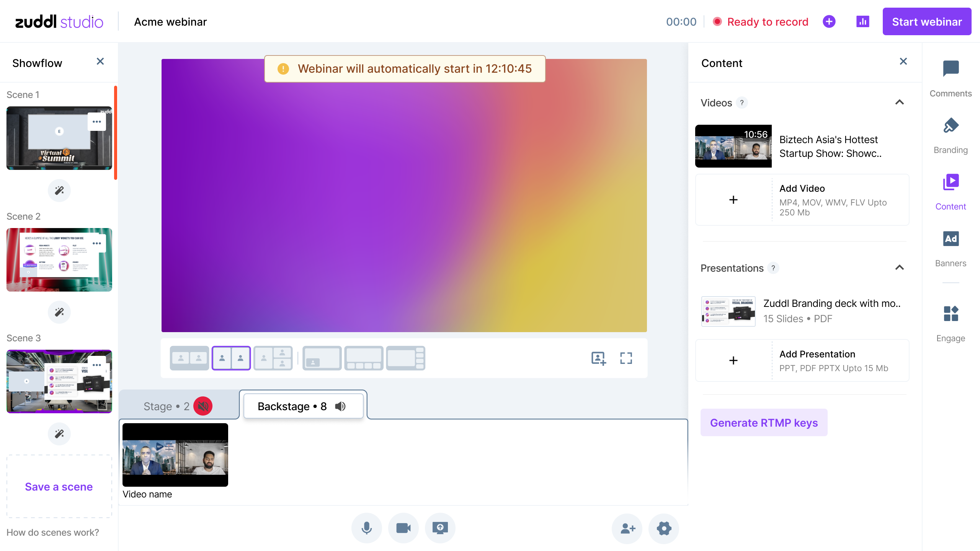Click the add image overlay icon
The width and height of the screenshot is (980, 551).
coord(598,358)
